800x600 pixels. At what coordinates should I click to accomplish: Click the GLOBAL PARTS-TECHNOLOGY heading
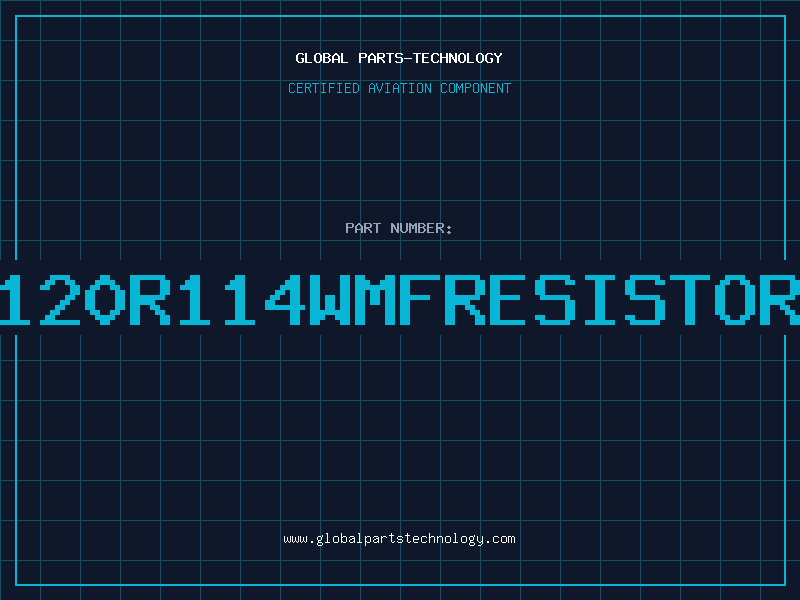tap(399, 58)
